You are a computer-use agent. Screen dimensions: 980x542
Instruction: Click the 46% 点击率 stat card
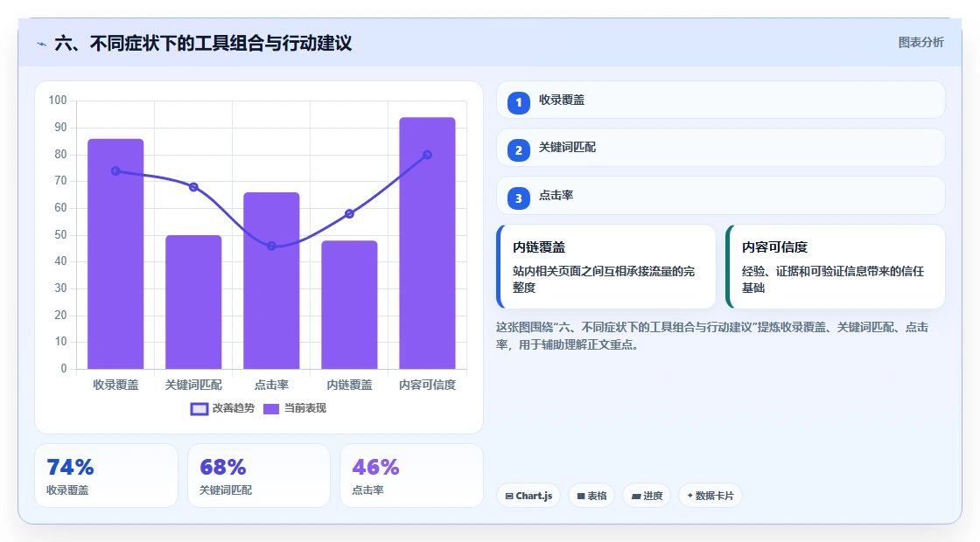pyautogui.click(x=411, y=476)
